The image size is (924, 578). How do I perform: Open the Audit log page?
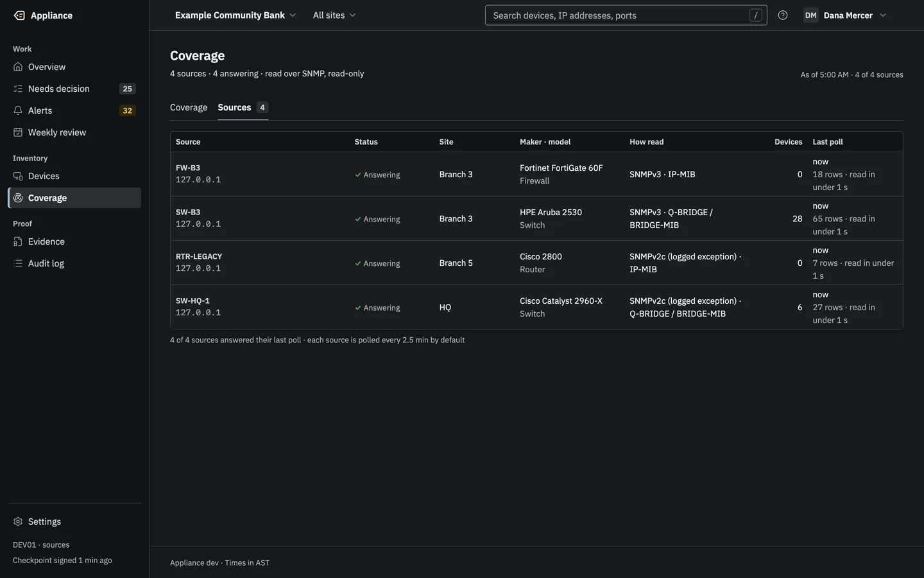[x=74, y=263]
